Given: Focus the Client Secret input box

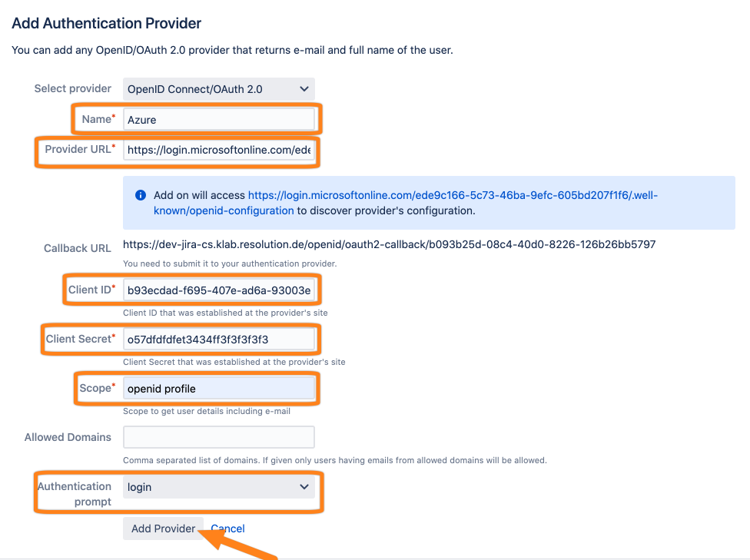Looking at the screenshot, I should tap(219, 339).
